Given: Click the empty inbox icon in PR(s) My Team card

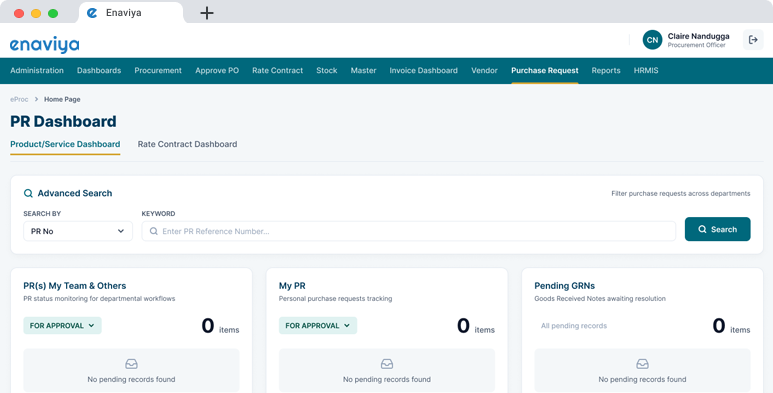Looking at the screenshot, I should [x=131, y=364].
